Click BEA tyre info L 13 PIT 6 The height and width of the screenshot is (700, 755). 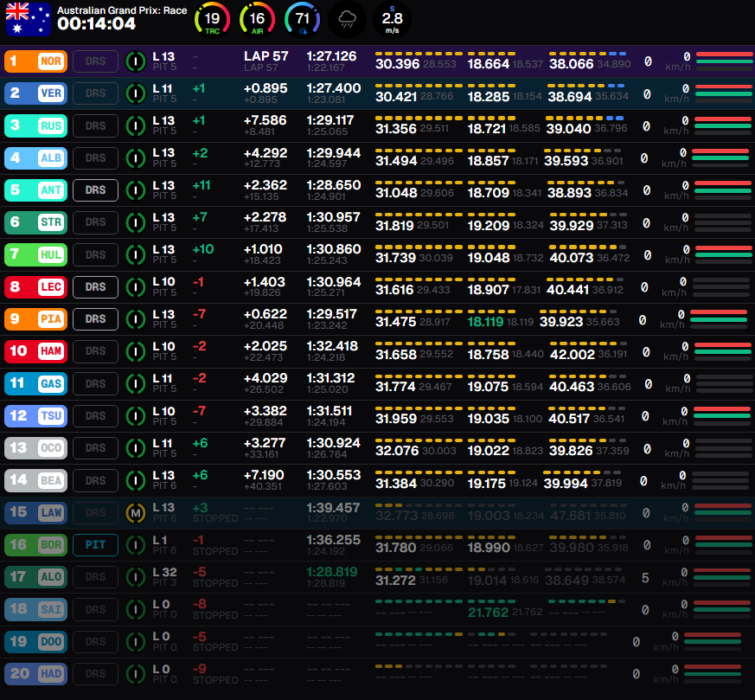pos(164,480)
